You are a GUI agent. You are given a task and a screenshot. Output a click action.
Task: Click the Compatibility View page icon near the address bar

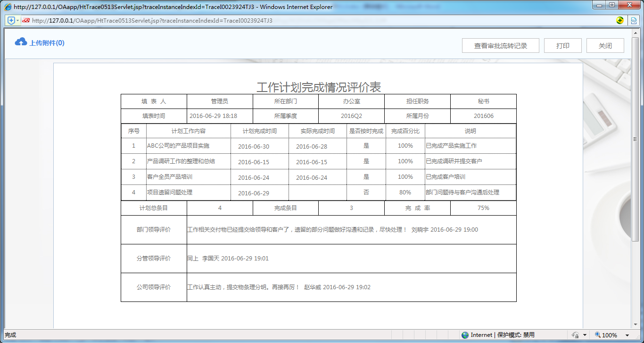tap(634, 20)
